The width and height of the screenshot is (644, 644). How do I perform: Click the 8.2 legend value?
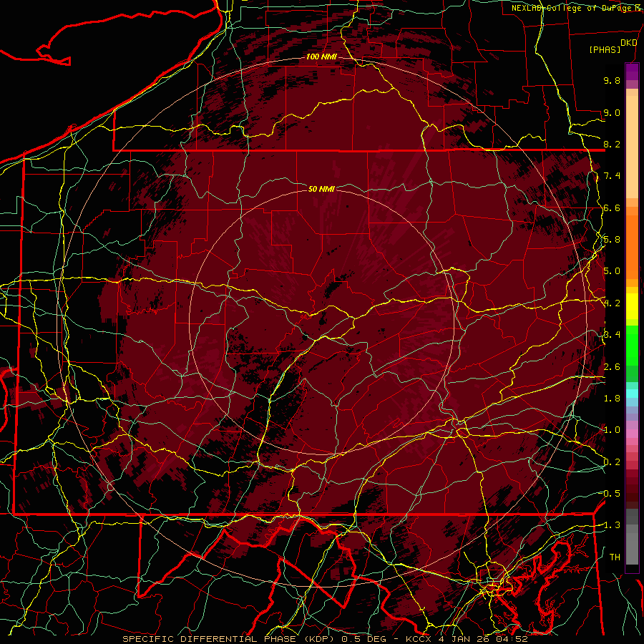click(x=612, y=144)
